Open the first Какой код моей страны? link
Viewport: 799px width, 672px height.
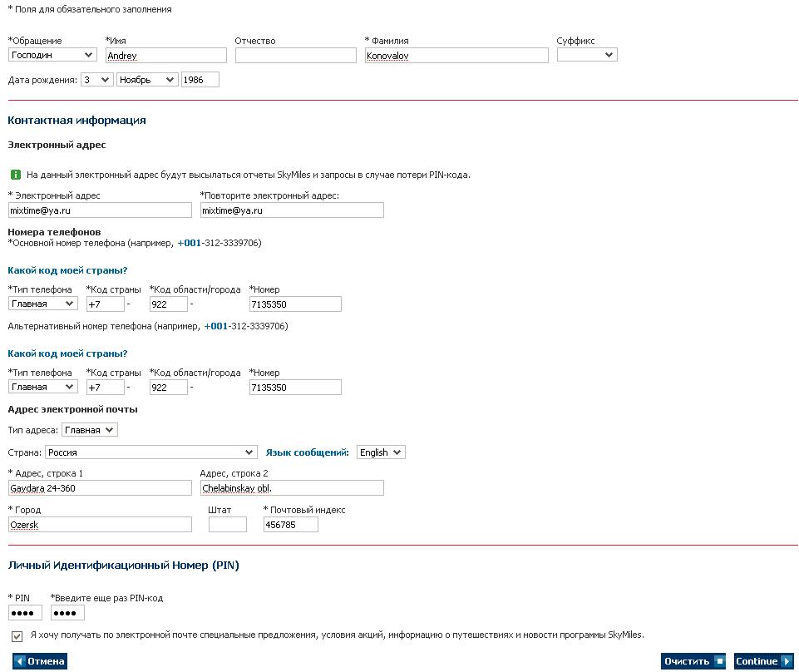[67, 270]
